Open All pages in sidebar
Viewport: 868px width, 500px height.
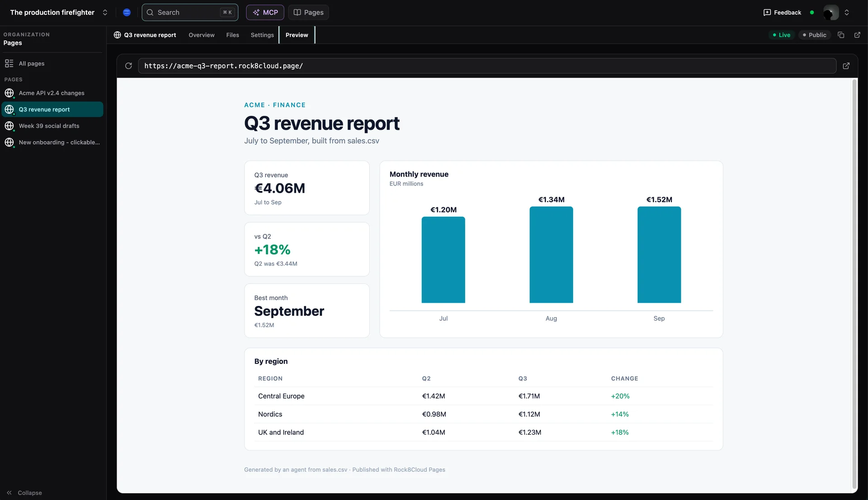tap(53, 63)
